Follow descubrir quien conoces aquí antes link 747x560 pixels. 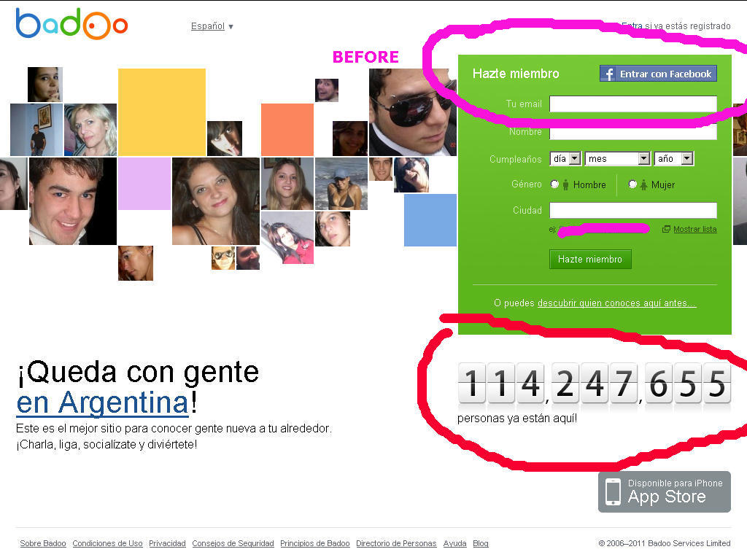(x=617, y=303)
